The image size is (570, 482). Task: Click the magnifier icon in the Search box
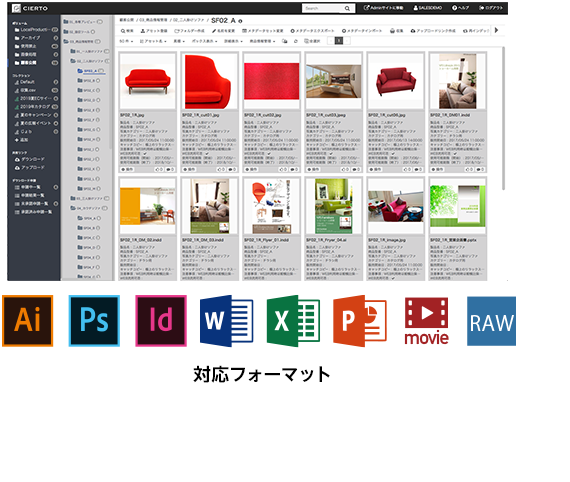tap(347, 8)
